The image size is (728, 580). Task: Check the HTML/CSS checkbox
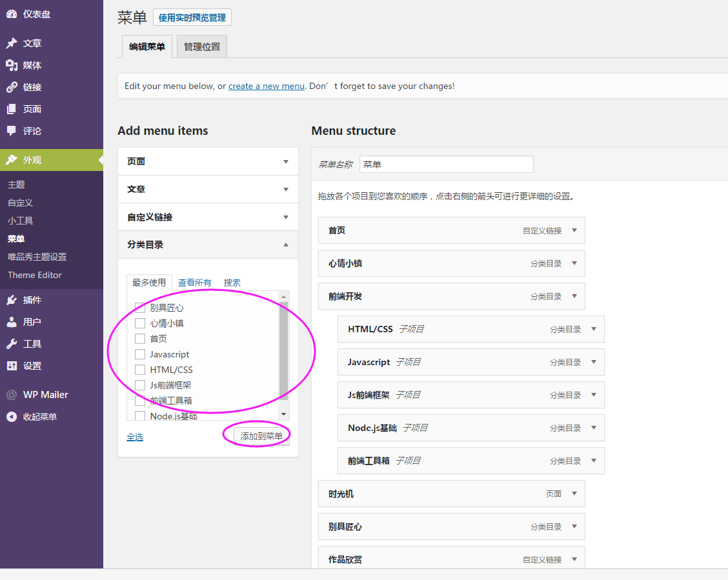(x=140, y=369)
